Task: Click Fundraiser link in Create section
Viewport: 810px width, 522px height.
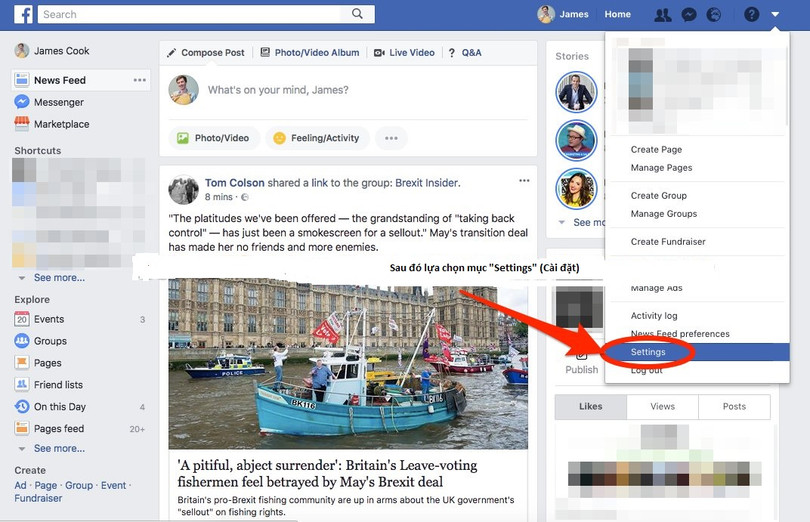Action: point(38,498)
